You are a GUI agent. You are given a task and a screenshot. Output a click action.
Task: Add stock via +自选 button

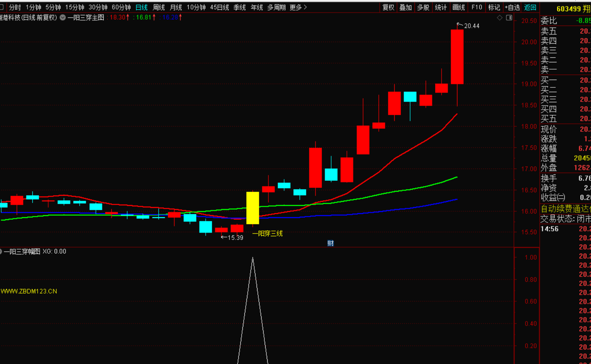[x=512, y=7]
